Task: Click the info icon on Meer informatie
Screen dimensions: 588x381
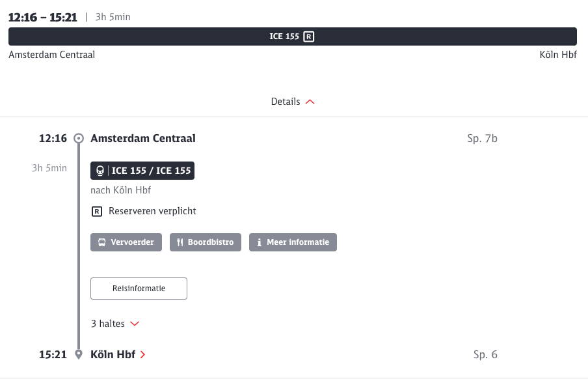Action: tap(260, 242)
